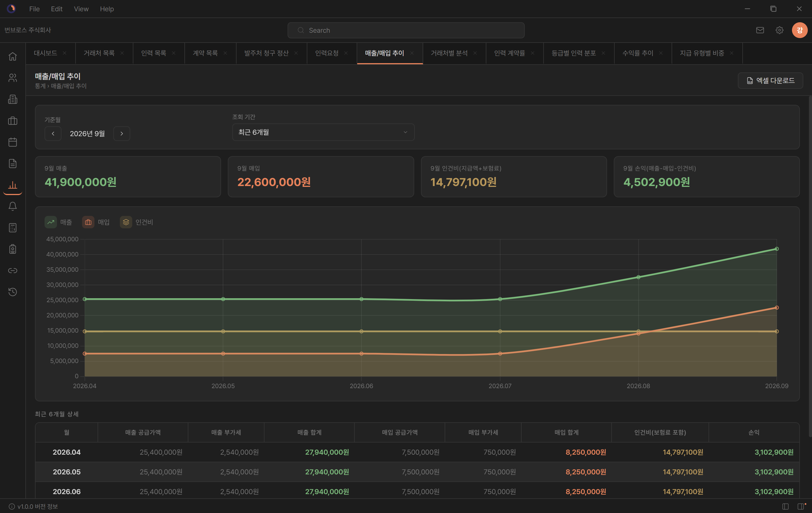The height and width of the screenshot is (513, 812).
Task: Click the 강 user avatar
Action: pos(800,30)
